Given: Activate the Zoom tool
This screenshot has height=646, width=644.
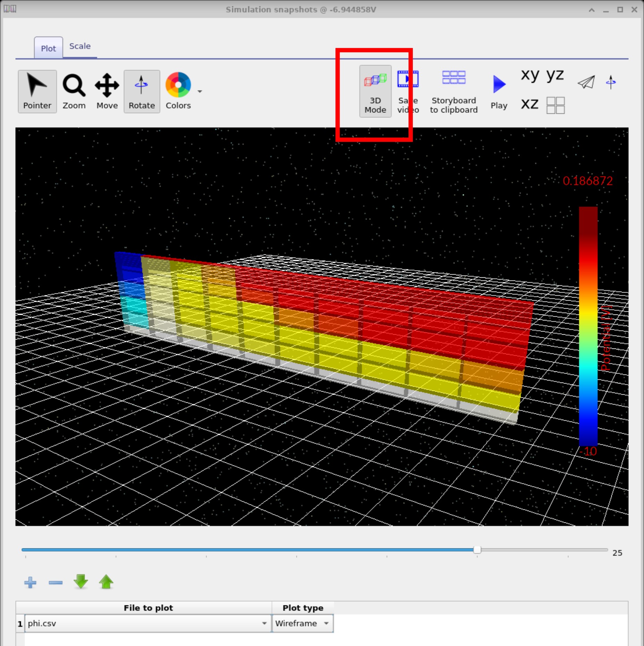Looking at the screenshot, I should (74, 91).
